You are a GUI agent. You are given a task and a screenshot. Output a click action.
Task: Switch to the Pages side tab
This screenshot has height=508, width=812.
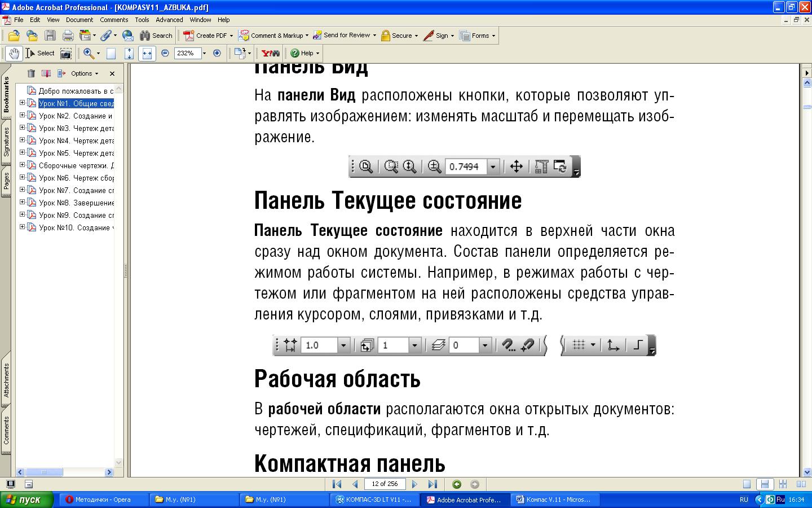pos(6,181)
